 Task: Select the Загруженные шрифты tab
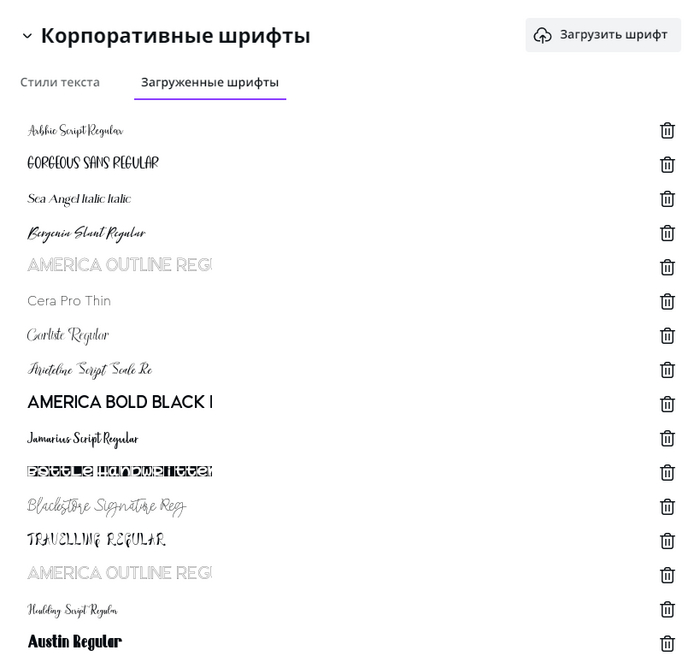click(210, 82)
